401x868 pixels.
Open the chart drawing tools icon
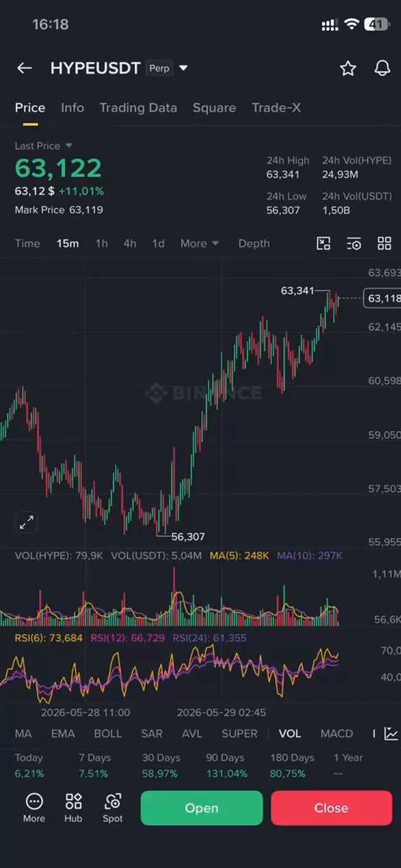(324, 244)
